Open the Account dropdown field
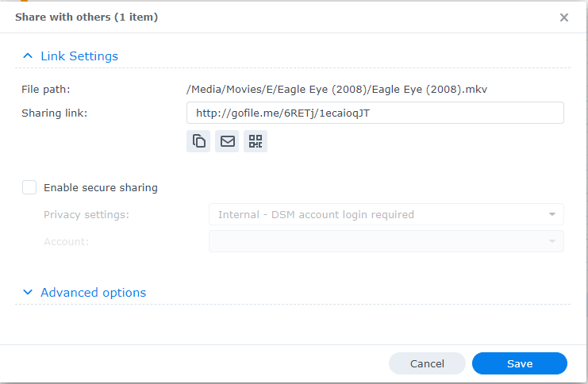The width and height of the screenshot is (588, 384). pos(386,241)
